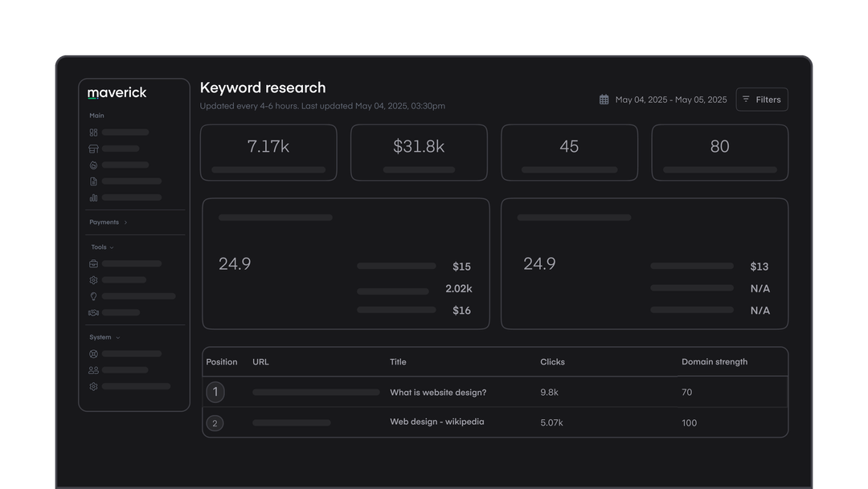Click the $16 value
868x489 pixels.
[x=461, y=311]
